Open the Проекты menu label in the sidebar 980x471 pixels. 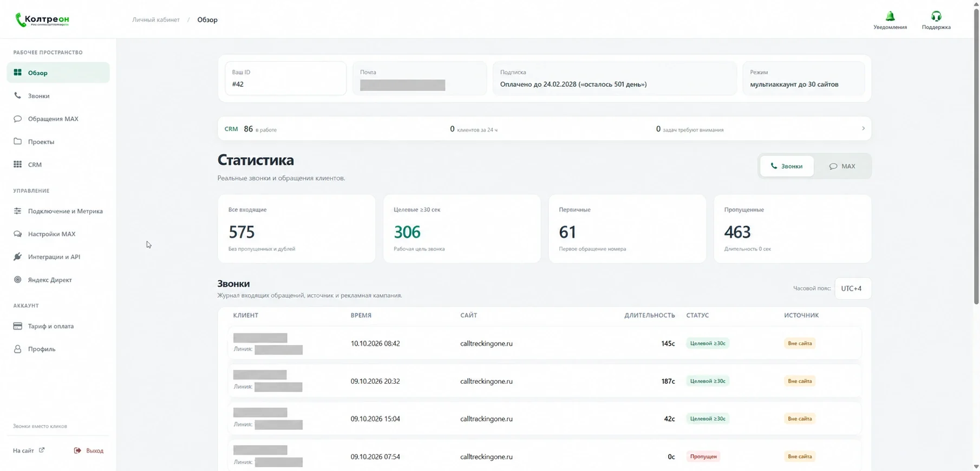[x=41, y=141]
